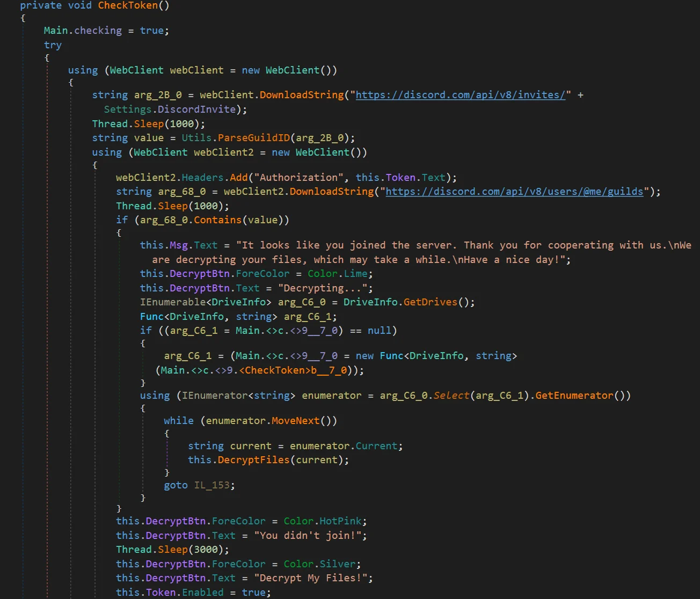The width and height of the screenshot is (700, 599).
Task: Click the "Decrypting..." string literal
Action: pyautogui.click(x=323, y=288)
